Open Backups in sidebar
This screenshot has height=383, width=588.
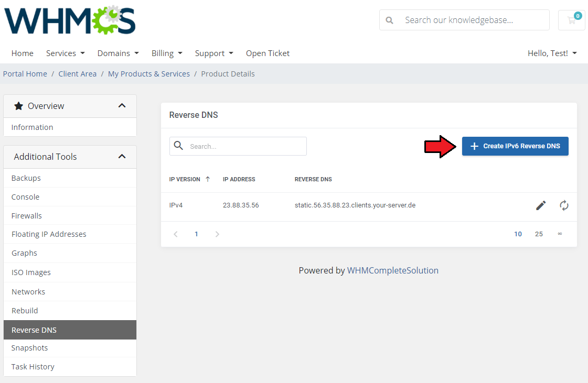(70, 178)
